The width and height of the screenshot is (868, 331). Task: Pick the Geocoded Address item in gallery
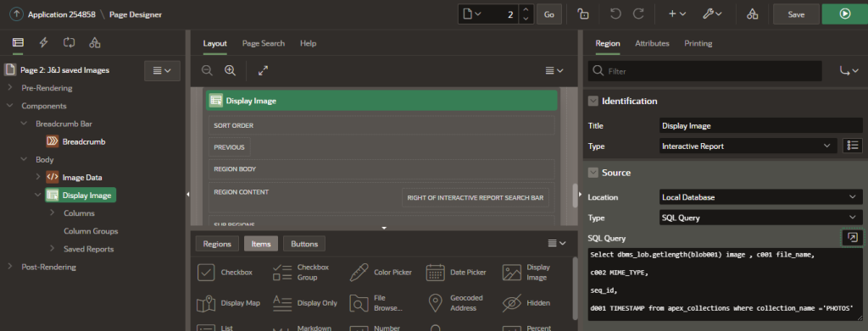point(455,303)
